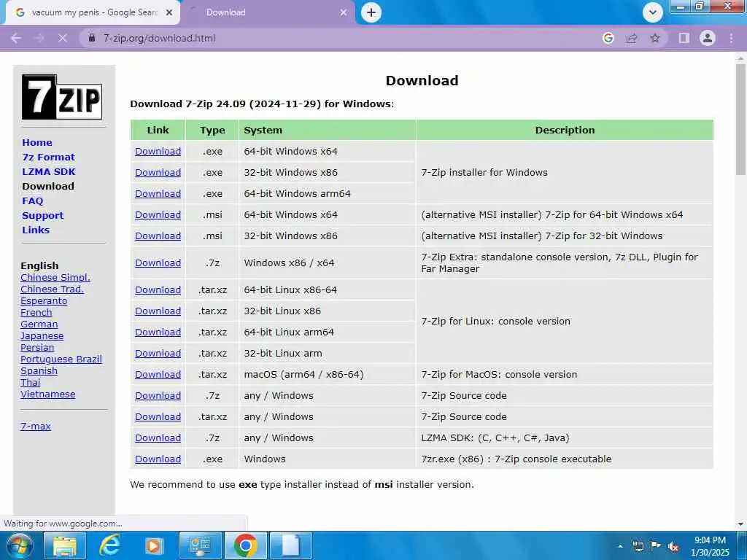The height and width of the screenshot is (560, 747).
Task: Open the tab search dropdown arrow
Action: point(653,12)
